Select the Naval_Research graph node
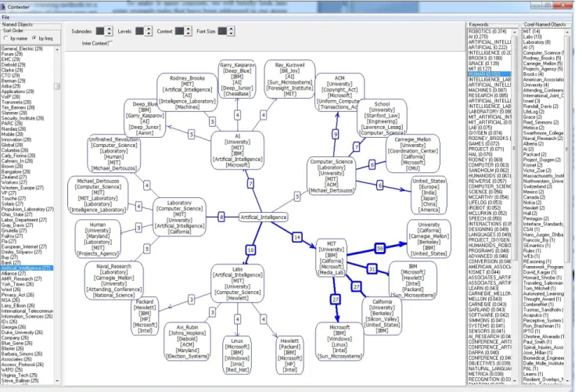This screenshot has width=582, height=392. click(x=113, y=281)
